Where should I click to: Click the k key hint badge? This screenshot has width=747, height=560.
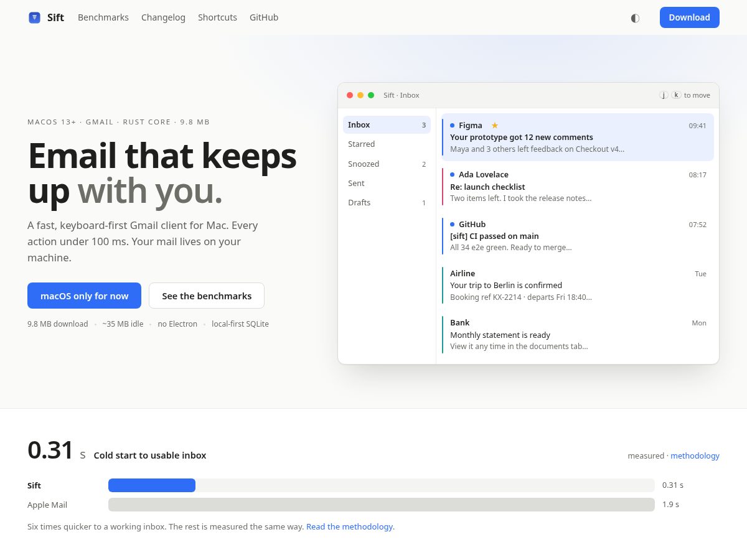click(x=676, y=95)
